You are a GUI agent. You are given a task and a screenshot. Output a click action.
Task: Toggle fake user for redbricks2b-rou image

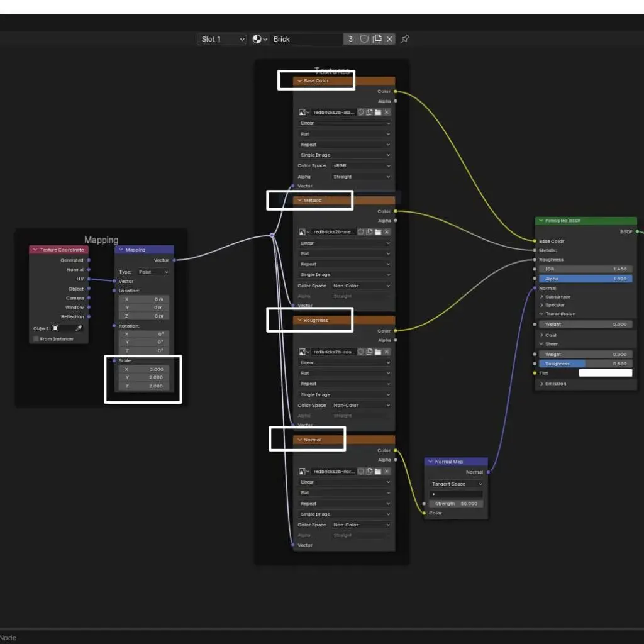[x=360, y=352]
